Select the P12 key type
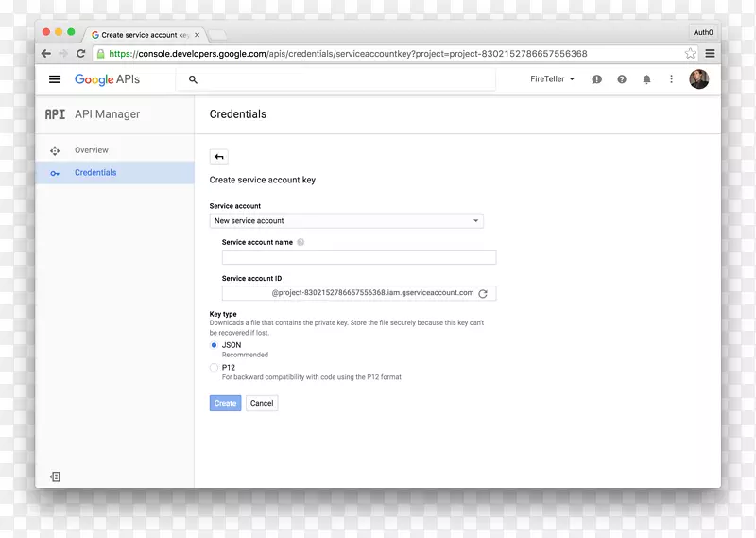This screenshot has height=538, width=756. click(x=214, y=368)
